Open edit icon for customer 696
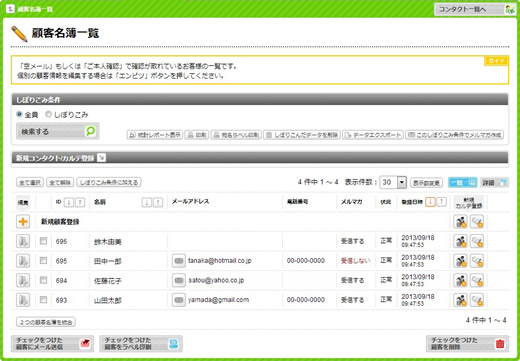The image size is (520, 361). tap(23, 241)
